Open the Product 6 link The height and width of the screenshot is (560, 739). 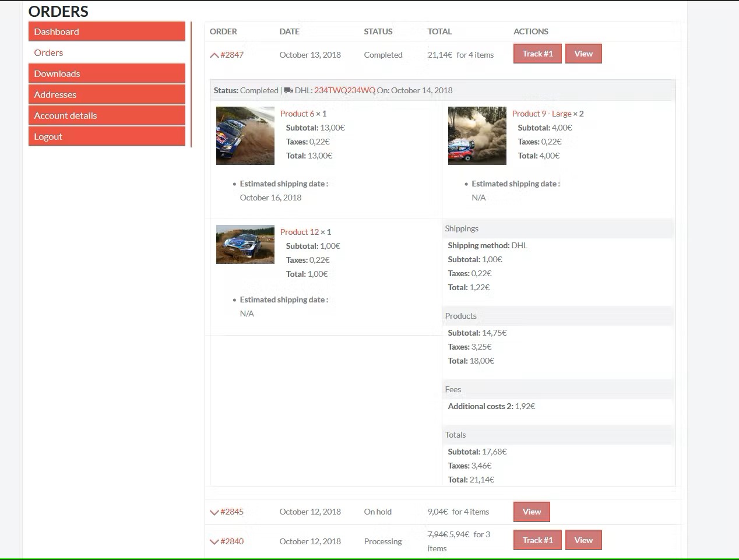[297, 114]
